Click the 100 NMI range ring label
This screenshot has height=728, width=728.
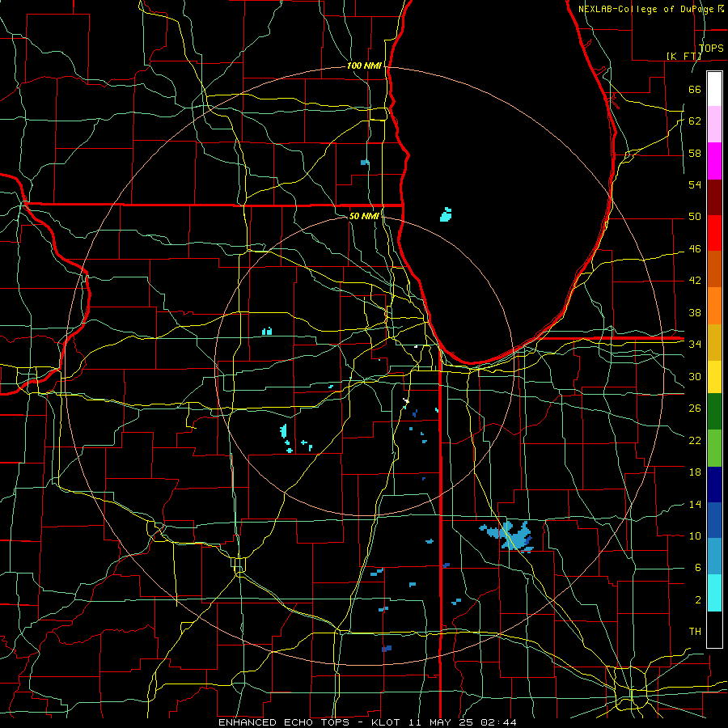click(x=364, y=66)
